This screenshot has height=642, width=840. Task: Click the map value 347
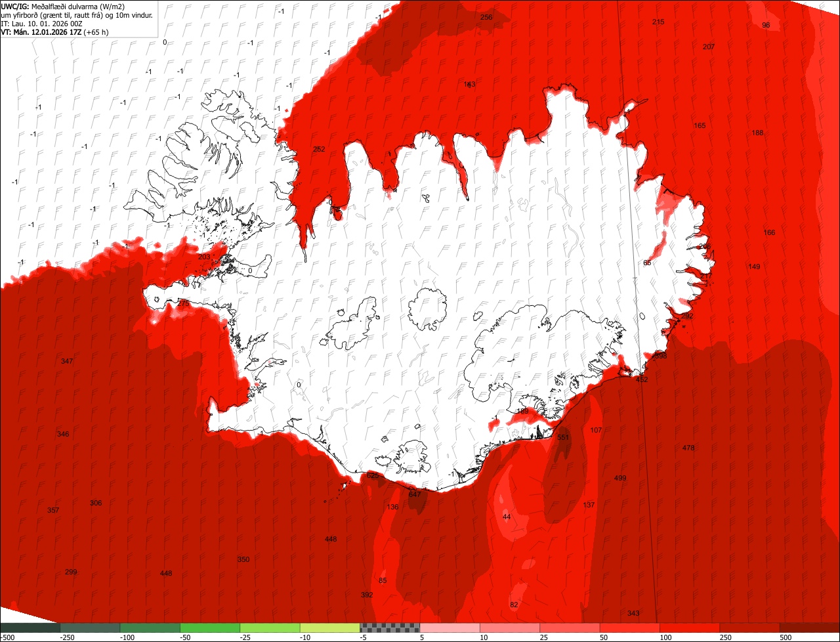[x=67, y=361]
